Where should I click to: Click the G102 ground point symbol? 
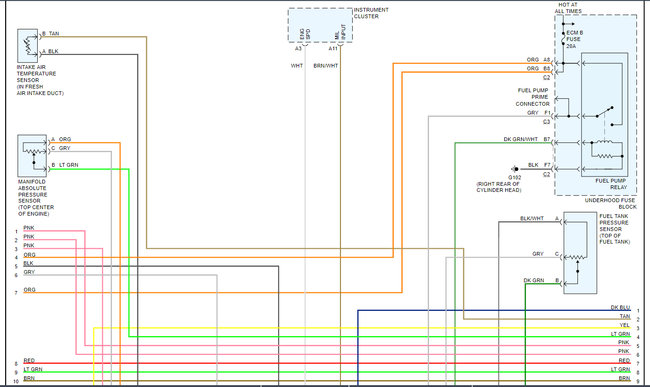point(515,169)
